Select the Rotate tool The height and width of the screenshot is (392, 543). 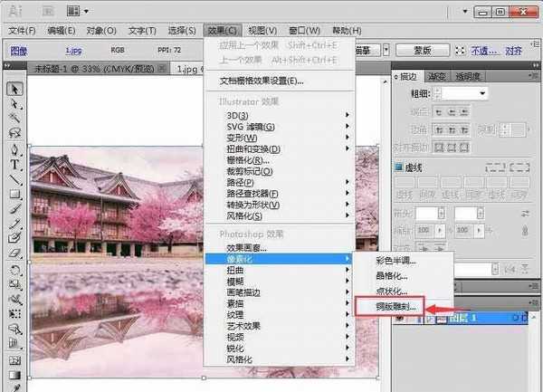[x=14, y=270]
